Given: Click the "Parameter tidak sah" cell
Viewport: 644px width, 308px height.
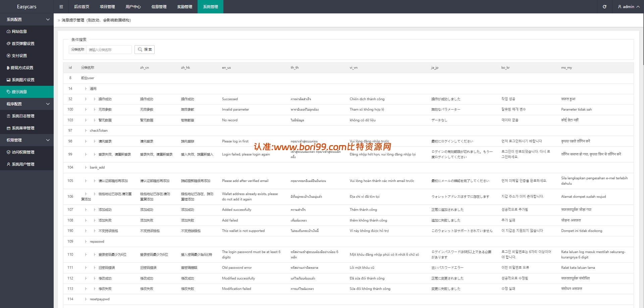Looking at the screenshot, I should pyautogui.click(x=576, y=110).
